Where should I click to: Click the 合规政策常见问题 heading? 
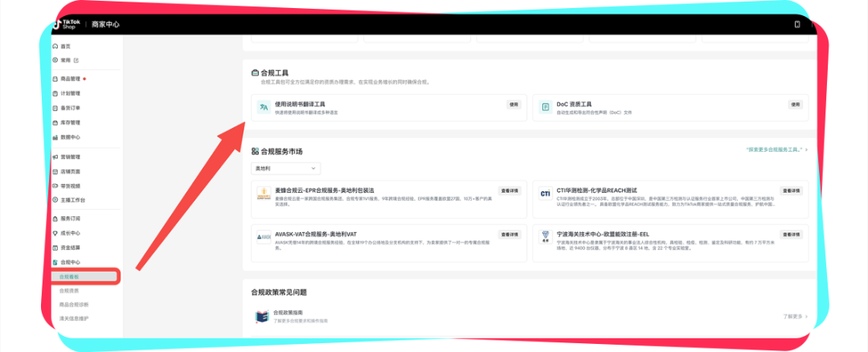278,292
